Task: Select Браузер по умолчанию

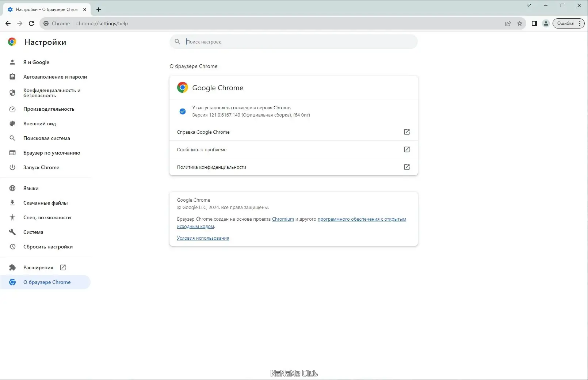Action: tap(45, 153)
